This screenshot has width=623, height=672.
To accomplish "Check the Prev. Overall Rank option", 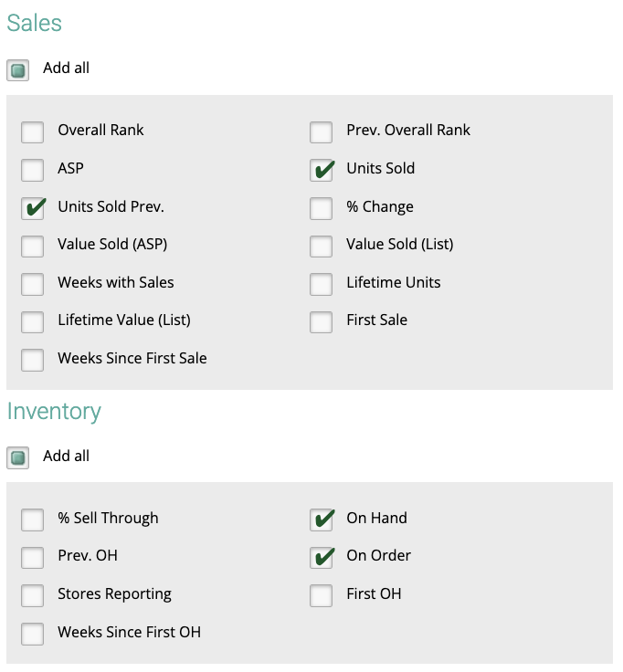I will (x=321, y=132).
